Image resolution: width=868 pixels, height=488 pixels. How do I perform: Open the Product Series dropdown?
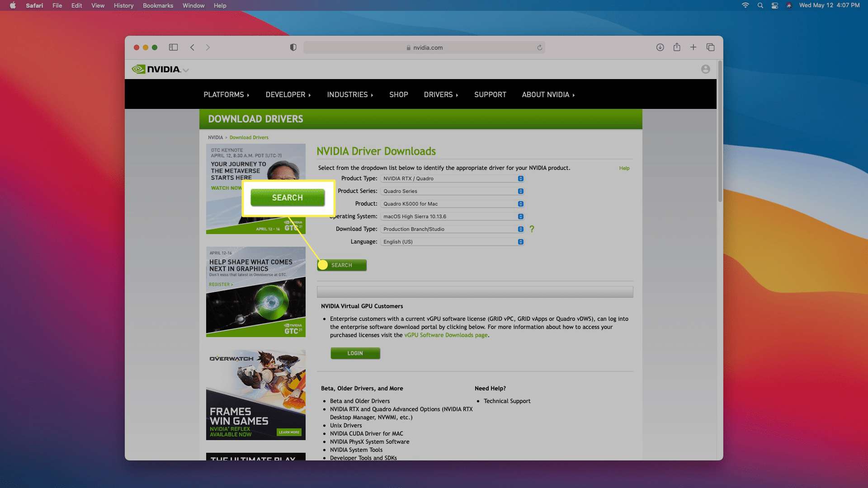click(x=452, y=191)
